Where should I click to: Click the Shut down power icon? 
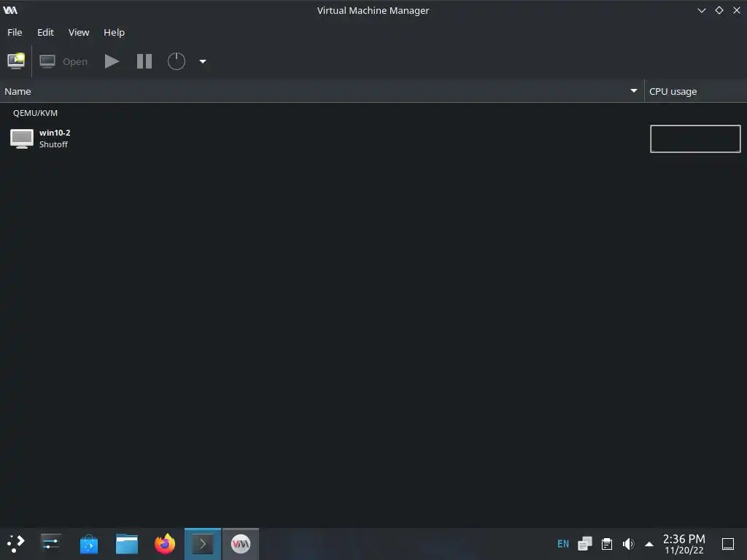coord(177,61)
